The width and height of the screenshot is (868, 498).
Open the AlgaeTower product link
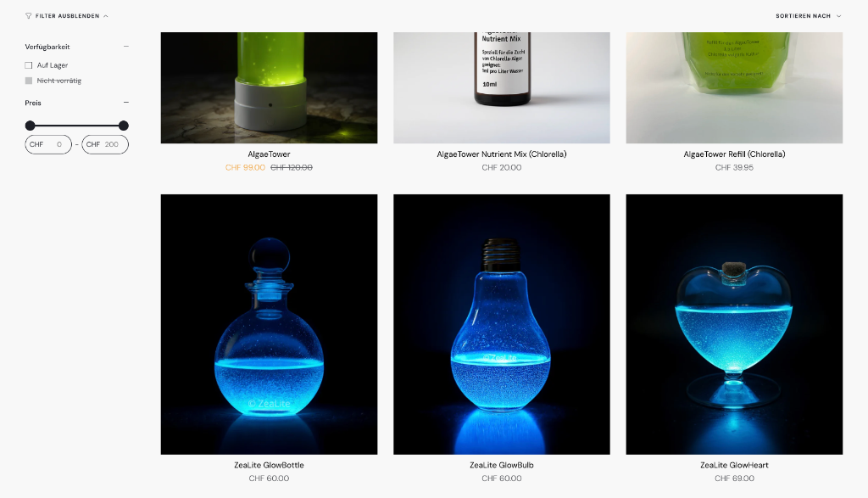point(269,154)
